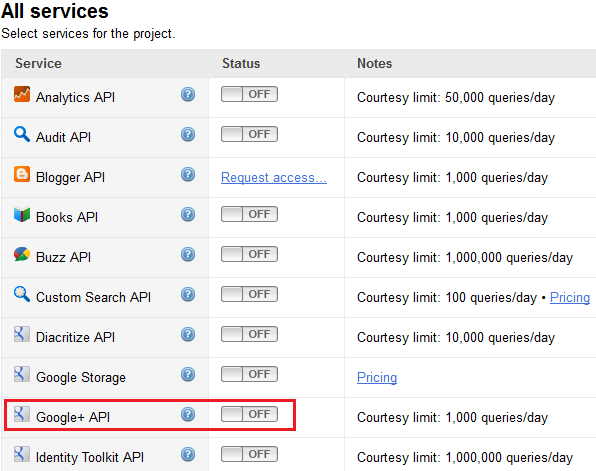Viewport: 596px width, 471px height.
Task: Click the Custom Search API magnifier icon
Action: (22, 294)
